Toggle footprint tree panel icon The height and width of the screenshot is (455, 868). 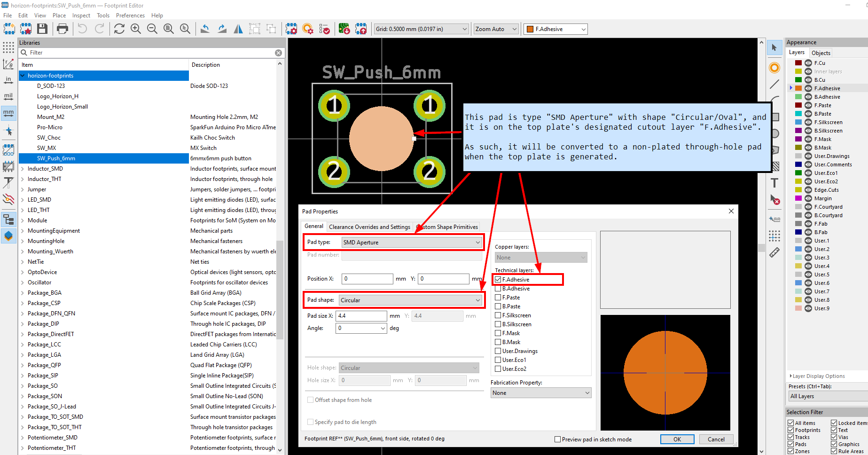coord(8,220)
